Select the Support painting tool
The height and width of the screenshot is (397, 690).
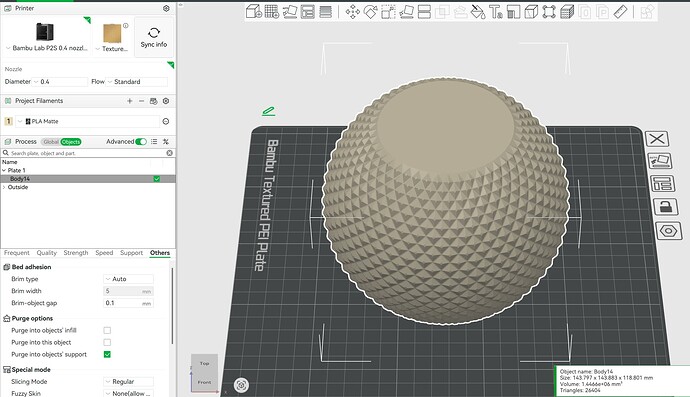pyautogui.click(x=514, y=12)
